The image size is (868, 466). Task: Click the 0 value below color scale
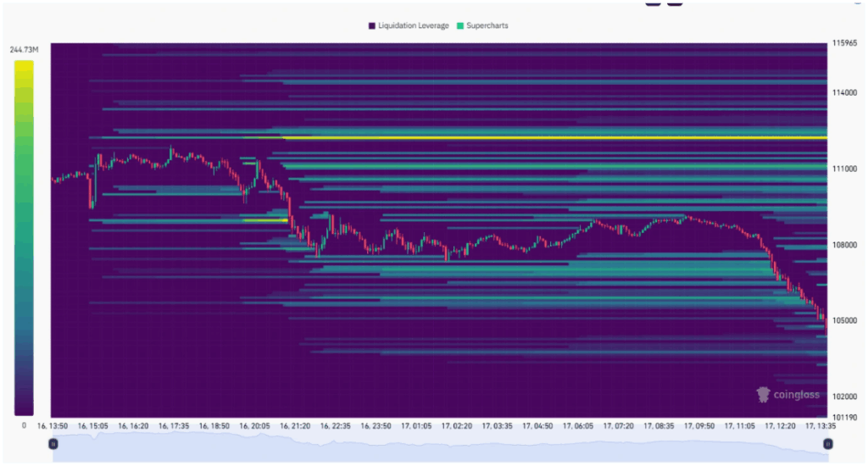tap(24, 425)
